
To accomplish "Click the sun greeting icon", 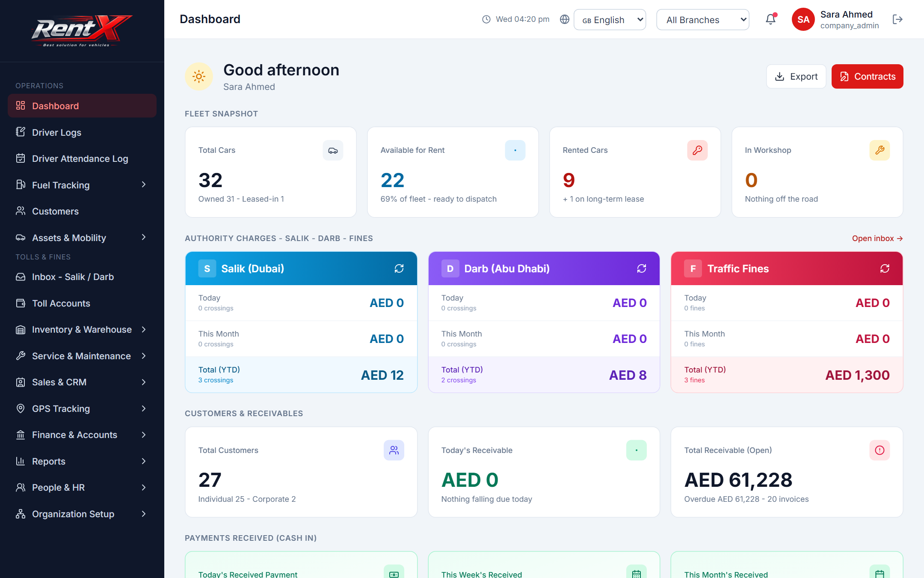I will [199, 77].
